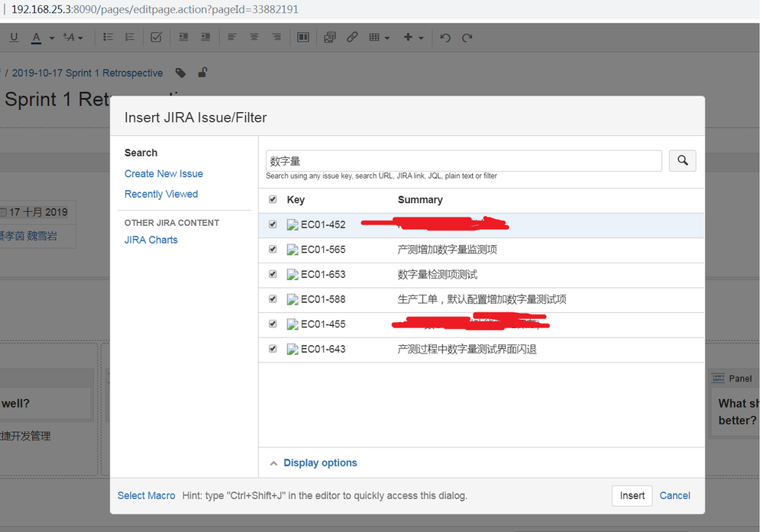Insert a link from the toolbar
The width and height of the screenshot is (763, 532).
(x=352, y=37)
